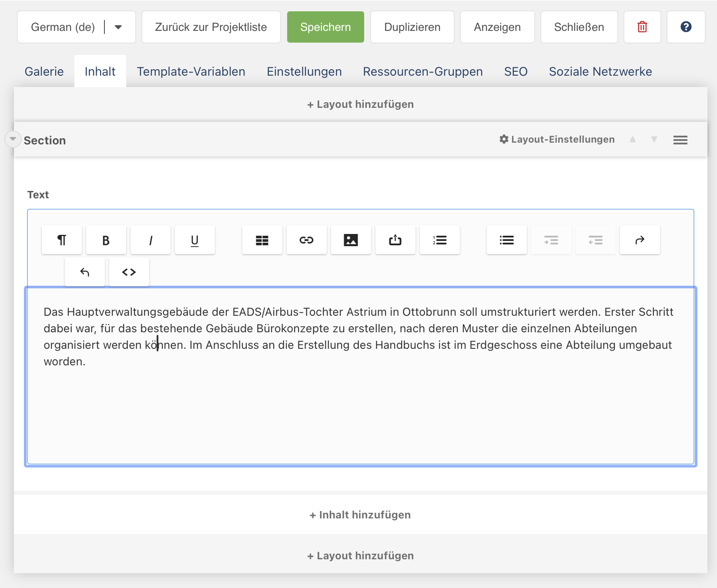
Task: Create a numbered ordered list
Action: coord(439,240)
